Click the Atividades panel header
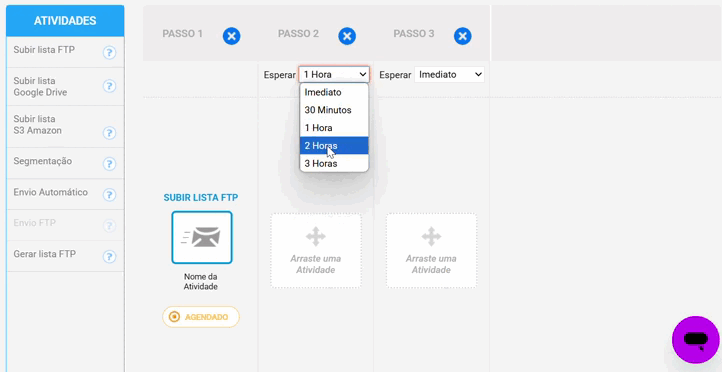This screenshot has height=372, width=722. [x=65, y=21]
